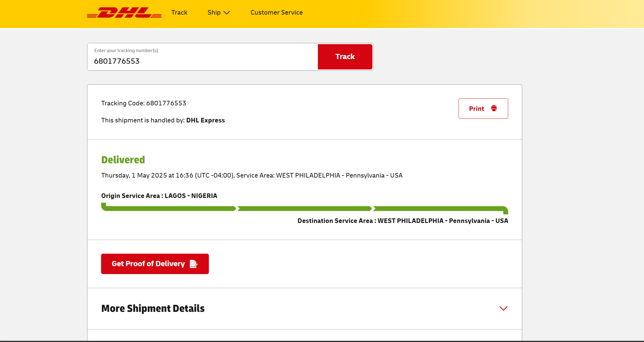Screen dimensions: 644x342
Task: Click Tracking Code: 6801776553 text
Action: pos(144,103)
